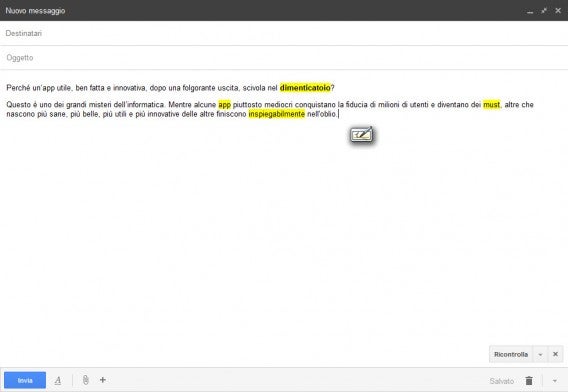Viewport: 568px width, 392px height.
Task: Click the highlighted word dimenticatoio
Action: [305, 88]
